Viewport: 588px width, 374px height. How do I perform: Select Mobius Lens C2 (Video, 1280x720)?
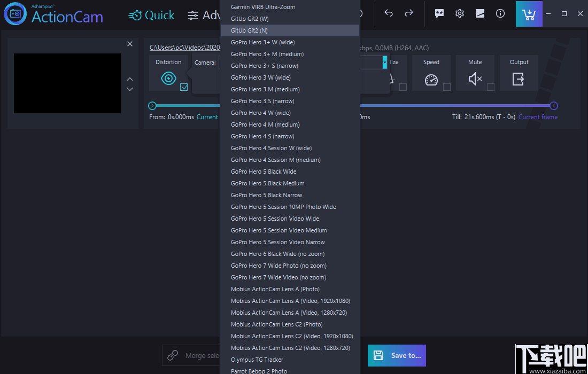(x=290, y=348)
